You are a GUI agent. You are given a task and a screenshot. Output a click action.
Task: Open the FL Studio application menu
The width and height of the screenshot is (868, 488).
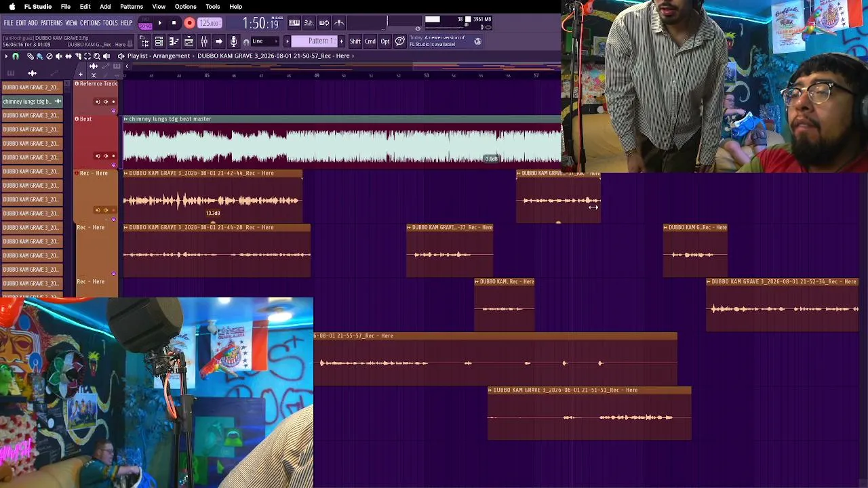tap(38, 7)
